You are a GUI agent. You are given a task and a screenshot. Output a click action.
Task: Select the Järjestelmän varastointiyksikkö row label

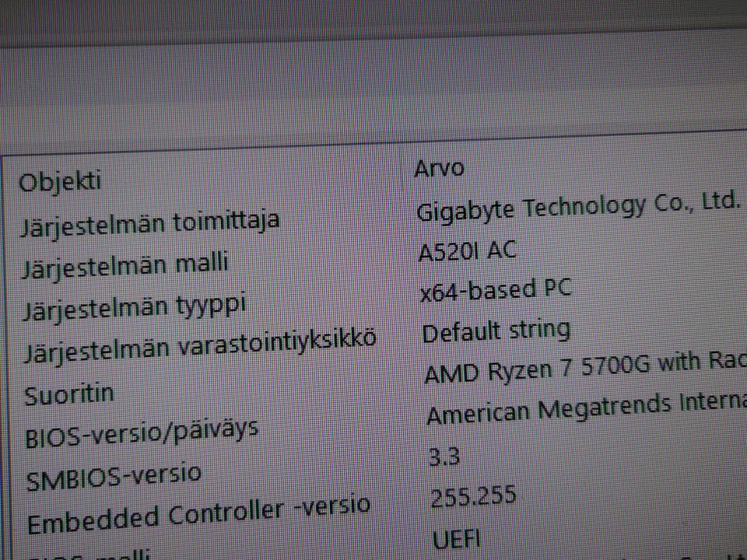pyautogui.click(x=200, y=347)
